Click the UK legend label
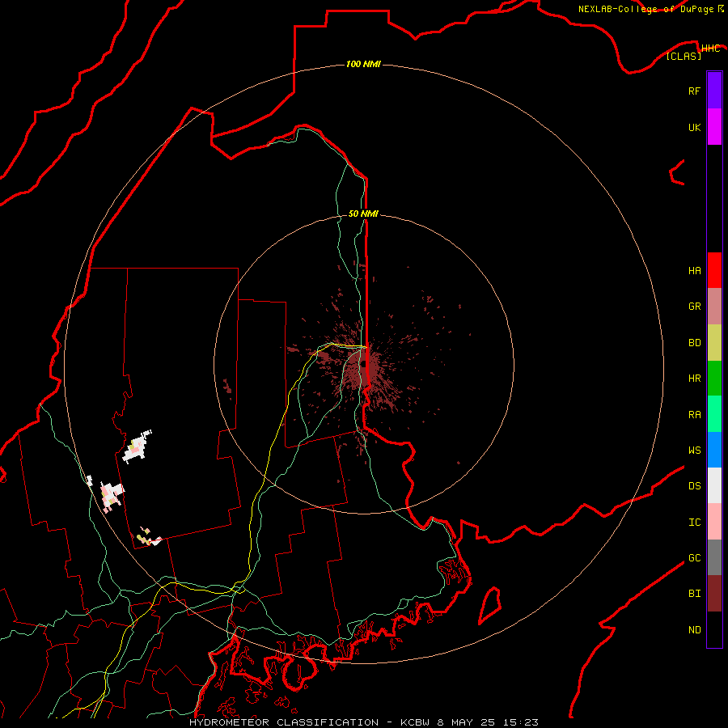Screen dimensions: 728x728 (x=694, y=127)
